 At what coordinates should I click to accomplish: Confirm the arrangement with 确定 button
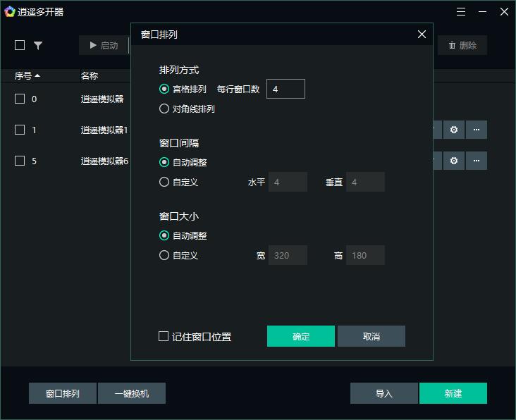(301, 336)
